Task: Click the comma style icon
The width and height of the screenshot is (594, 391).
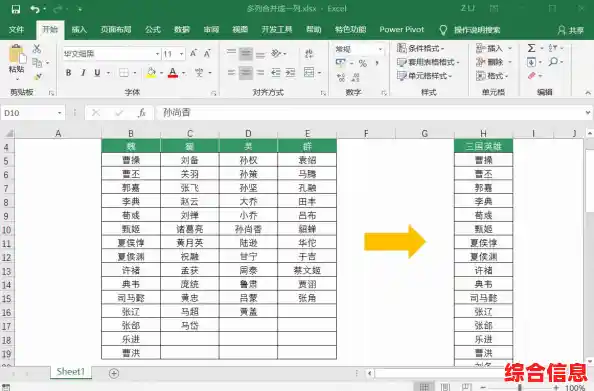Action: click(377, 63)
